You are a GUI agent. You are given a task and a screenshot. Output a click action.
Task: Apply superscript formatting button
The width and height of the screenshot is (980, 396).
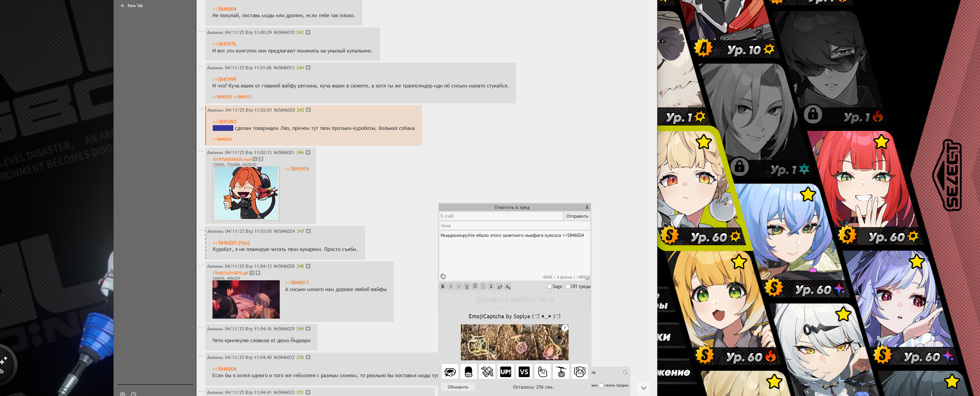coord(500,287)
